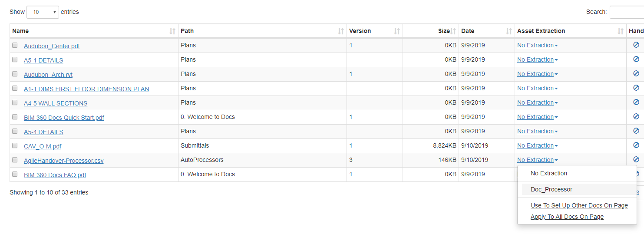Click handover icon for Audubon_Arch.rvt row
This screenshot has height=234, width=644.
click(x=636, y=74)
